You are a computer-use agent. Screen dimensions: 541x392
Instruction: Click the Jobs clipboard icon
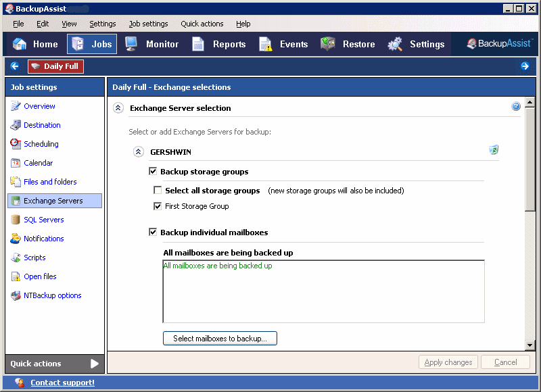click(x=78, y=44)
